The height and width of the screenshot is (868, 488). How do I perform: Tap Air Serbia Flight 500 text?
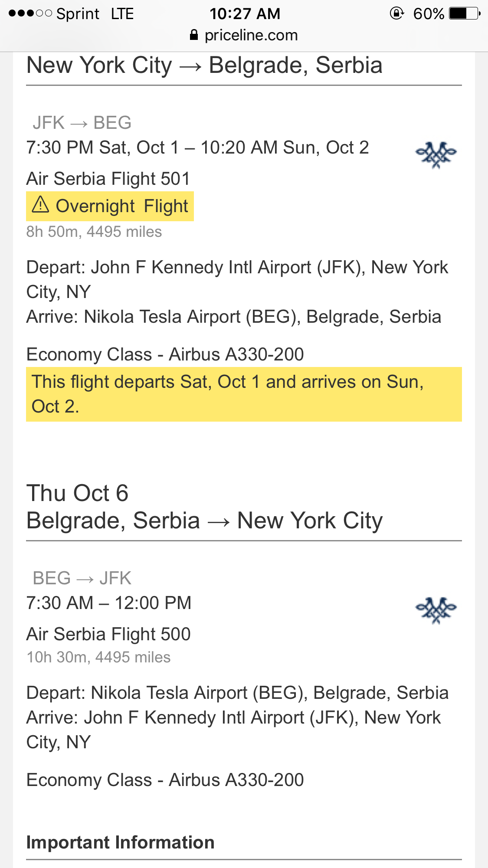click(x=108, y=634)
